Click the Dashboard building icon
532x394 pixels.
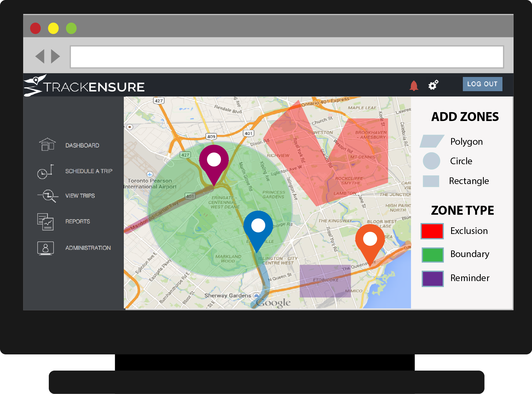[x=47, y=144]
